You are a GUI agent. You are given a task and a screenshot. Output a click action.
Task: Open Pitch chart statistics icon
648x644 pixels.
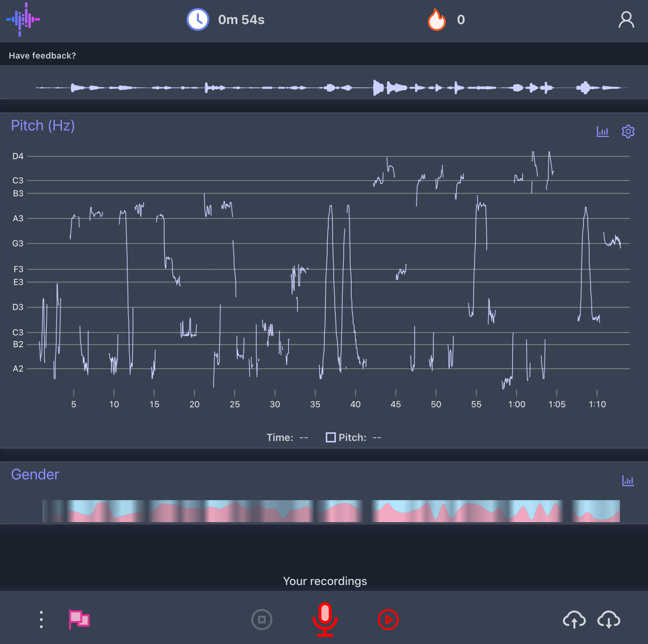coord(602,132)
